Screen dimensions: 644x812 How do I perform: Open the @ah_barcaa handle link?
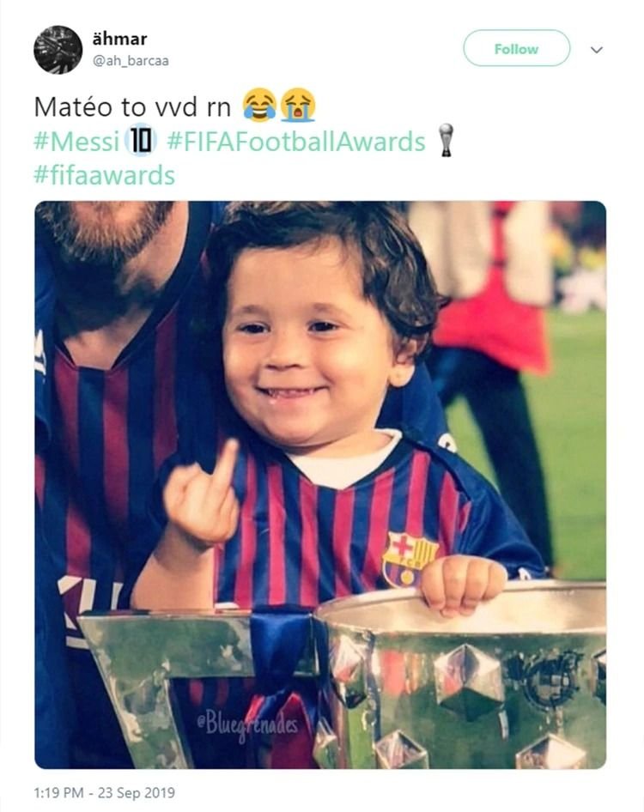coord(131,61)
